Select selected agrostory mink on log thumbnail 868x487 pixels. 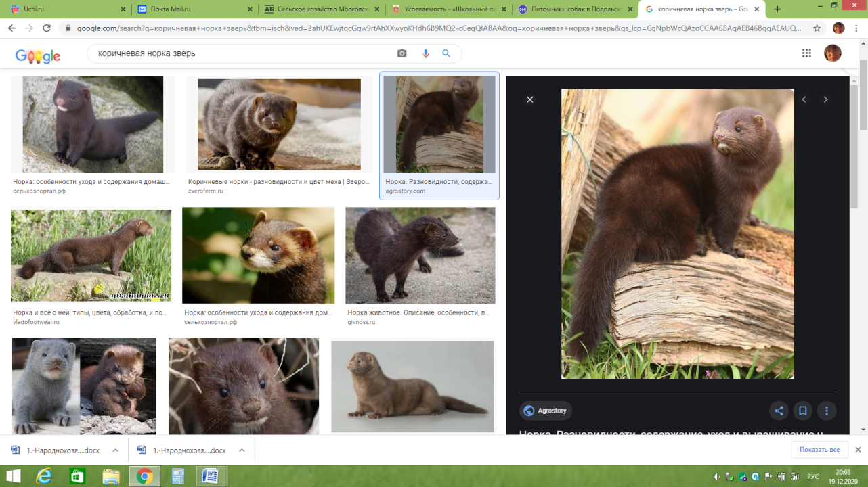coord(439,124)
